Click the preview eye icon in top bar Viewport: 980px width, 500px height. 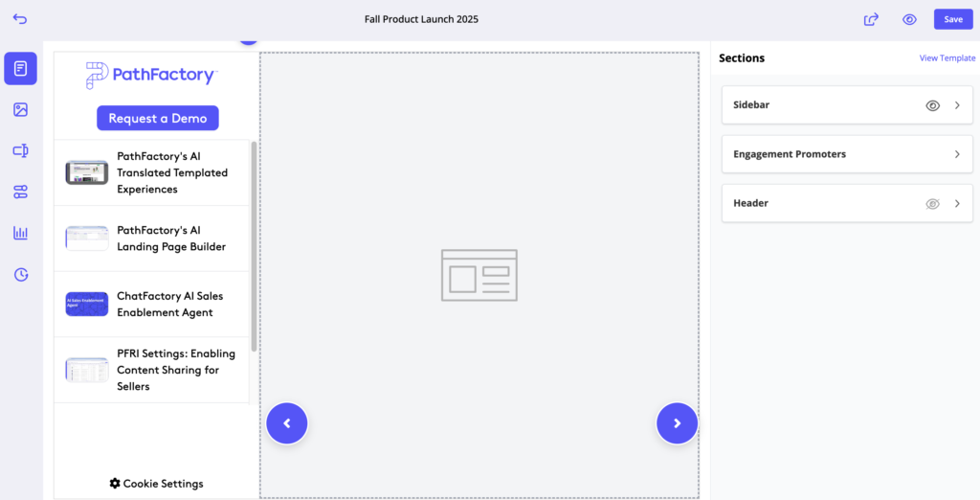pos(909,19)
